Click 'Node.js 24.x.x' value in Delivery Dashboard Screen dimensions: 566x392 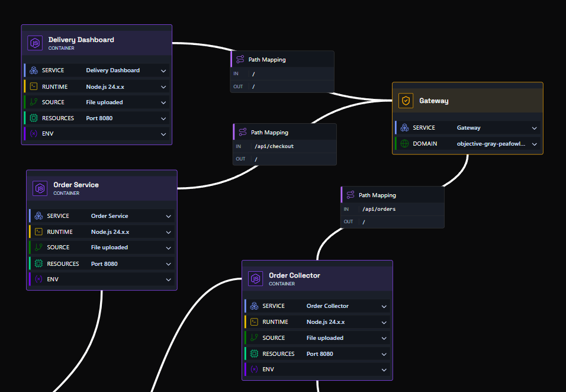(x=105, y=86)
